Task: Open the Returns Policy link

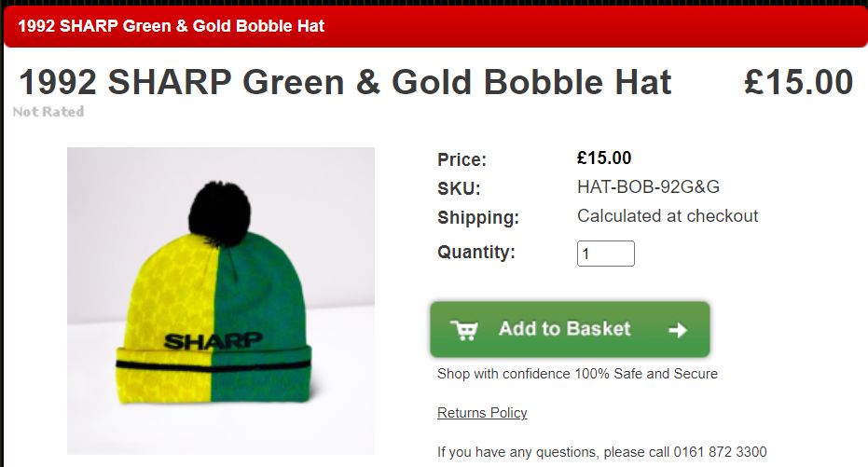Action: pyautogui.click(x=482, y=413)
